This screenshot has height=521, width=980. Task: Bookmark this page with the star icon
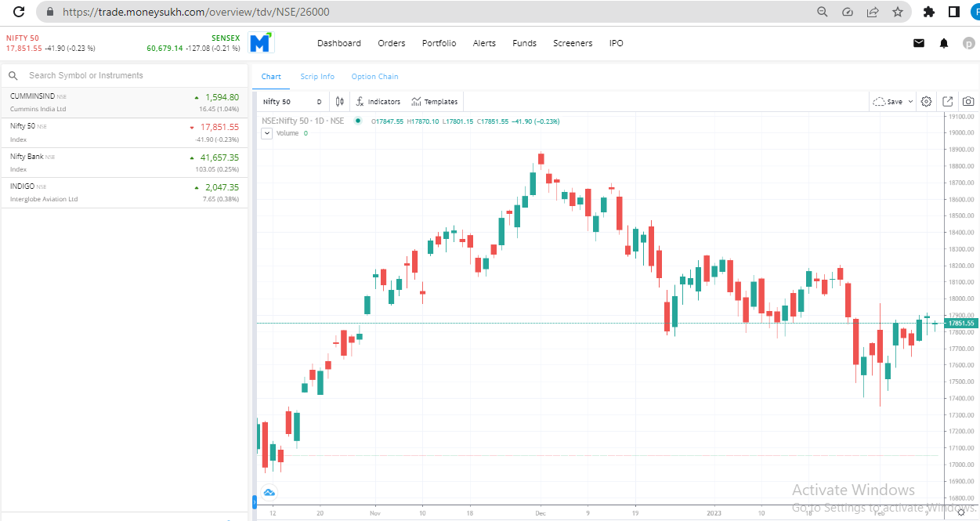pyautogui.click(x=898, y=12)
